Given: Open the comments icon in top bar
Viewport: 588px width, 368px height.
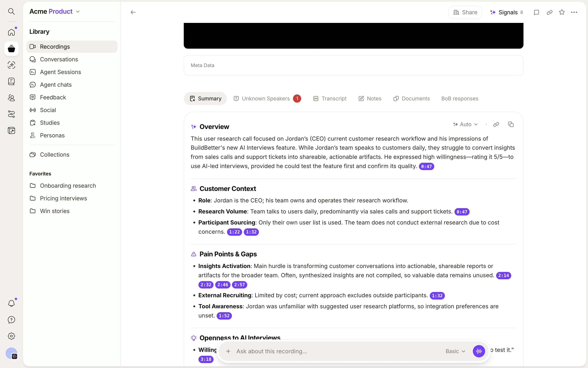Looking at the screenshot, I should [537, 12].
